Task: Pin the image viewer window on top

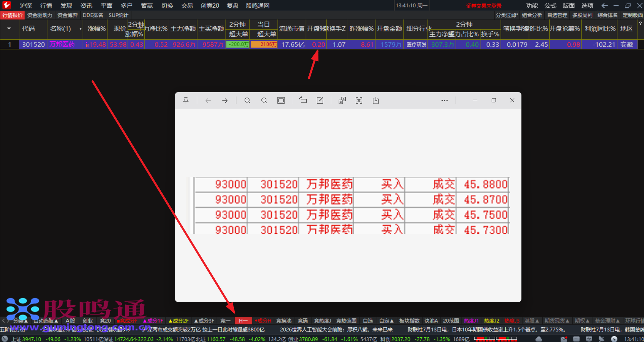Action: tap(186, 101)
